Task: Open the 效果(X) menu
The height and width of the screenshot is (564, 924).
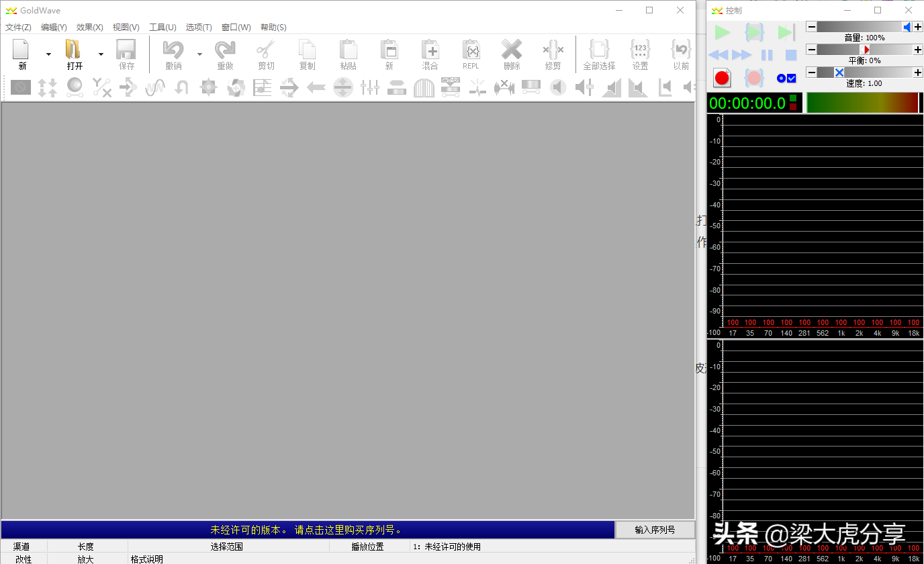Action: 90,28
